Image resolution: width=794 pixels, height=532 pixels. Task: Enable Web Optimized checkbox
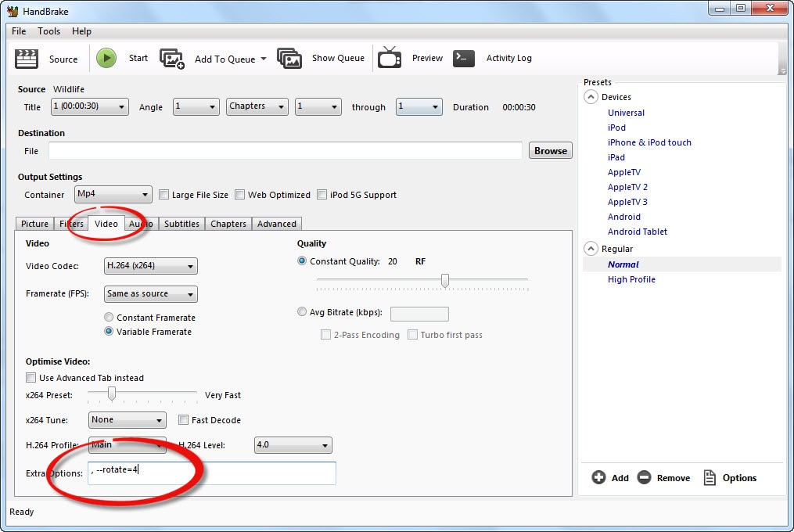pyautogui.click(x=240, y=195)
